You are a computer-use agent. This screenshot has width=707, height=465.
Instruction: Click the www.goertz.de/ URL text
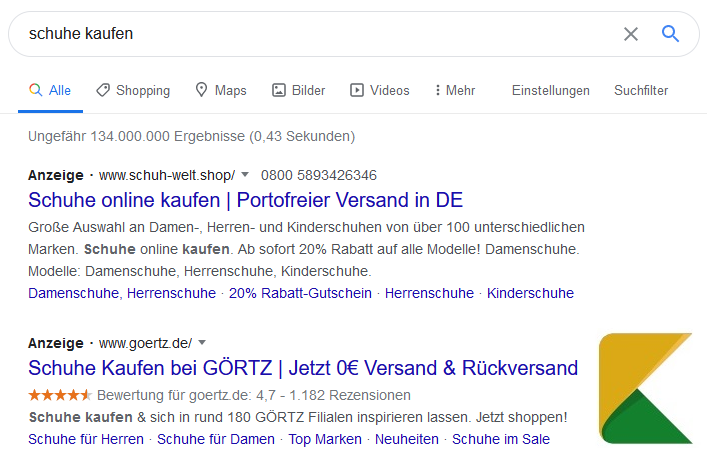point(145,343)
